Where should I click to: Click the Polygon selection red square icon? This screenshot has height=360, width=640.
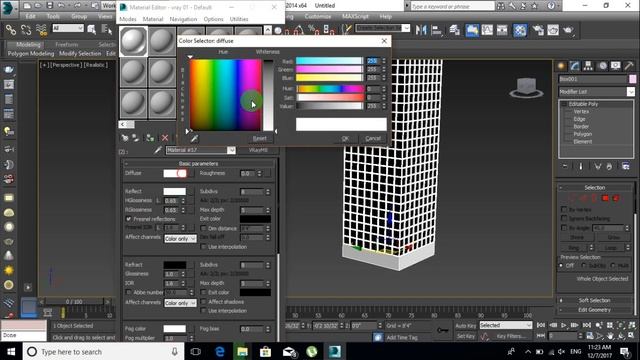(605, 198)
